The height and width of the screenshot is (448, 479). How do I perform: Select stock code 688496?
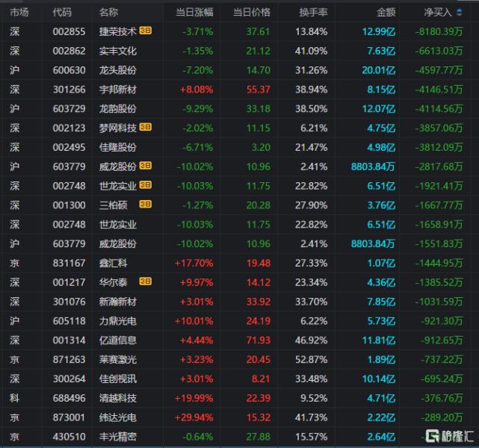(69, 399)
